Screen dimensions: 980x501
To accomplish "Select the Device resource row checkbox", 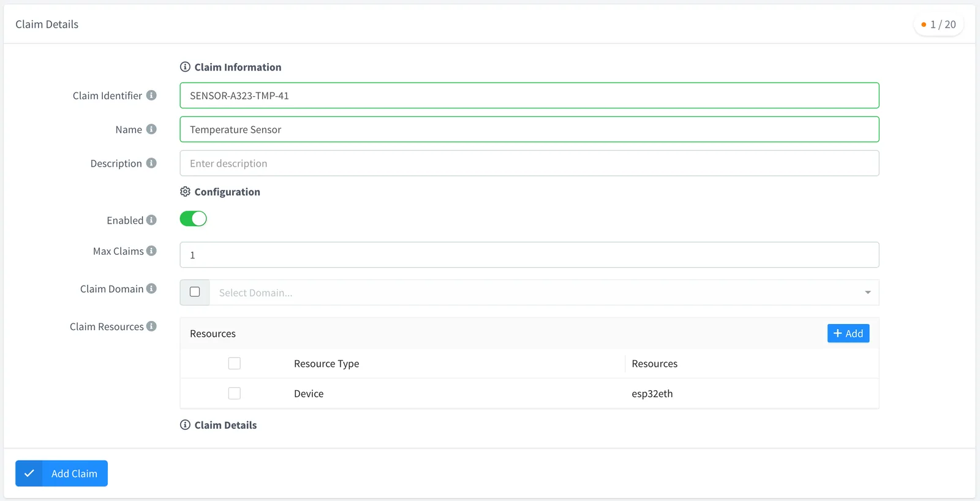I will (234, 393).
